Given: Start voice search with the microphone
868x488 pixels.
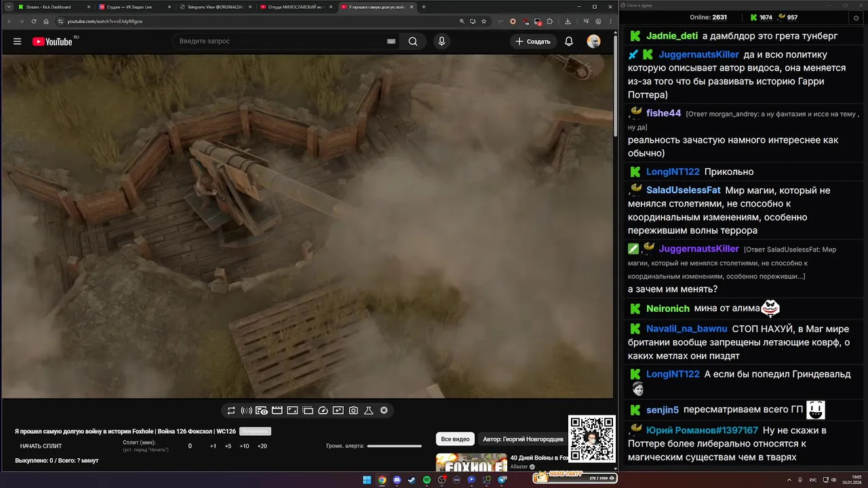Looking at the screenshot, I should (441, 41).
